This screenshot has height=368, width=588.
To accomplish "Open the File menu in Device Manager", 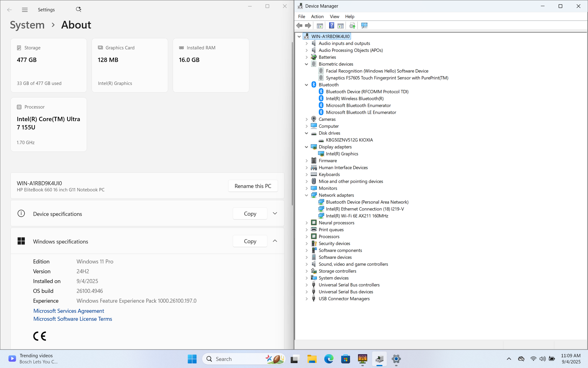I will click(302, 17).
